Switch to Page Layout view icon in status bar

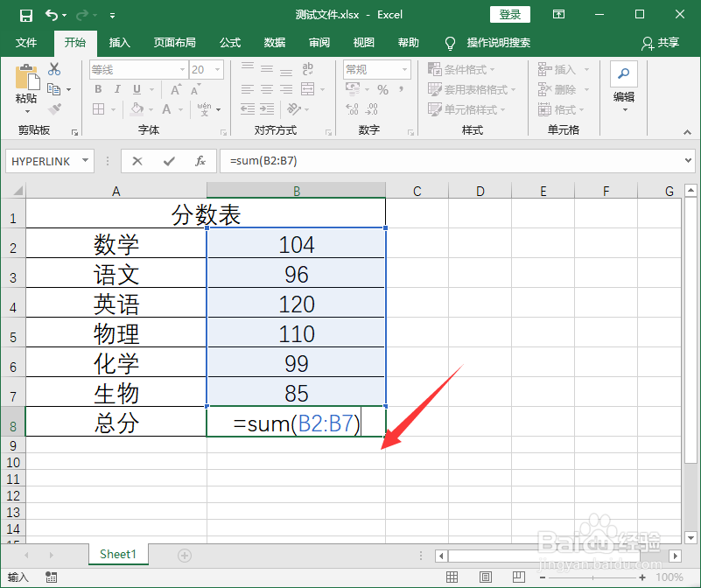[485, 577]
